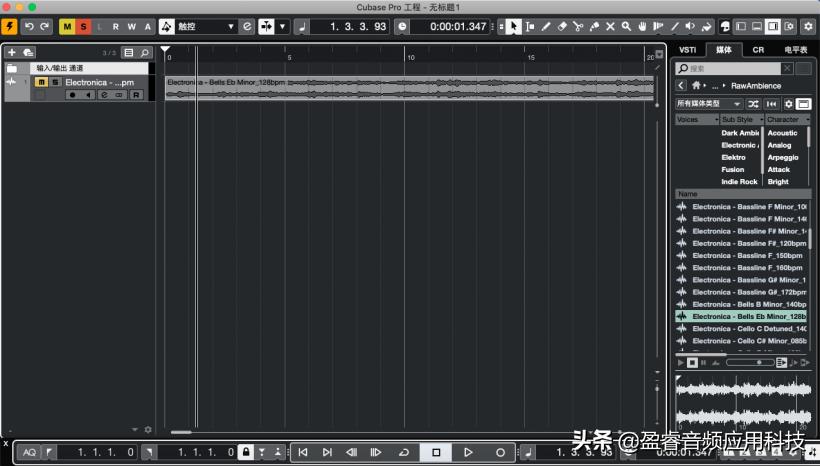
Task: Select the Draw pencil tool
Action: [546, 27]
